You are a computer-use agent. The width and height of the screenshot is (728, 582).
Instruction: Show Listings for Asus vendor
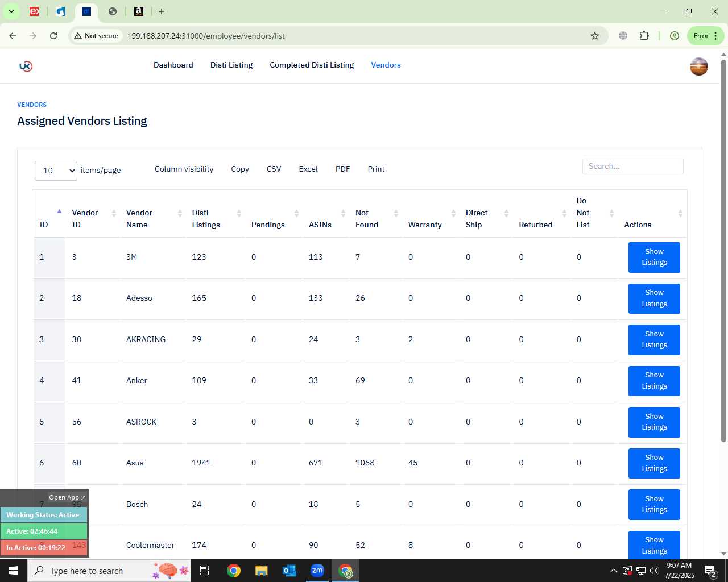tap(654, 463)
